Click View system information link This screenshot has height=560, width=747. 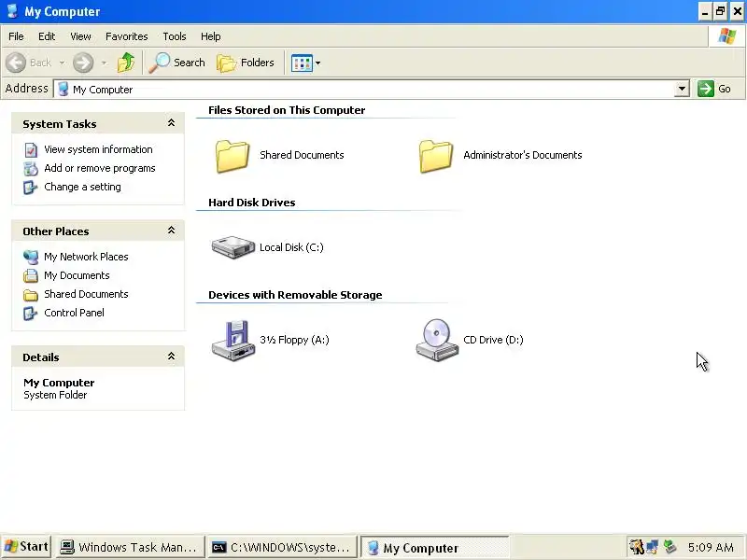pos(98,149)
